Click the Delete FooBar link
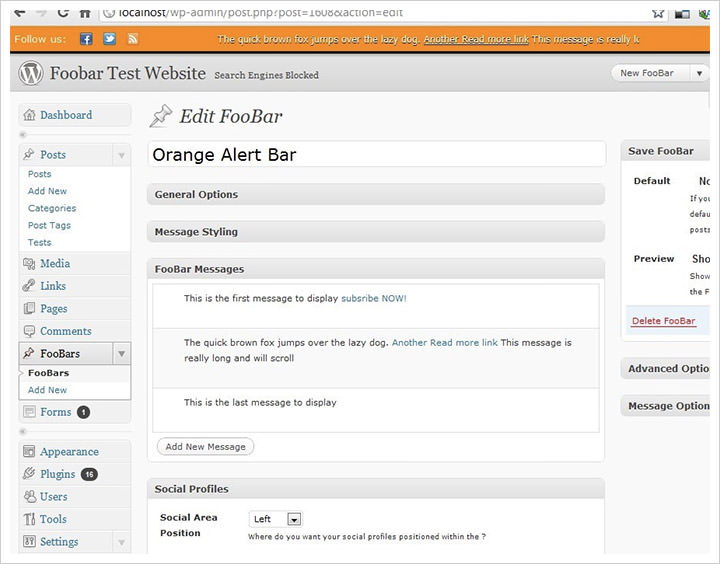This screenshot has width=720, height=564. pyautogui.click(x=664, y=321)
